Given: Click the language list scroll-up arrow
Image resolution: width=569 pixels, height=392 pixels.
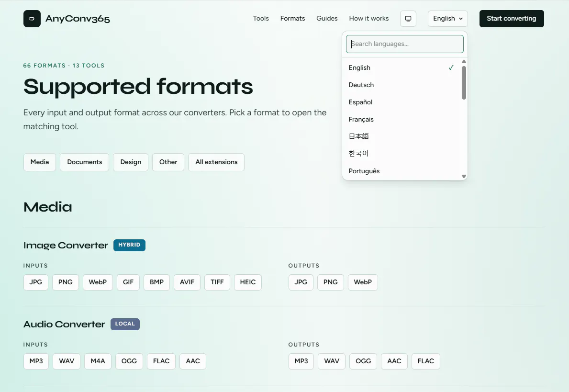Looking at the screenshot, I should tap(464, 61).
